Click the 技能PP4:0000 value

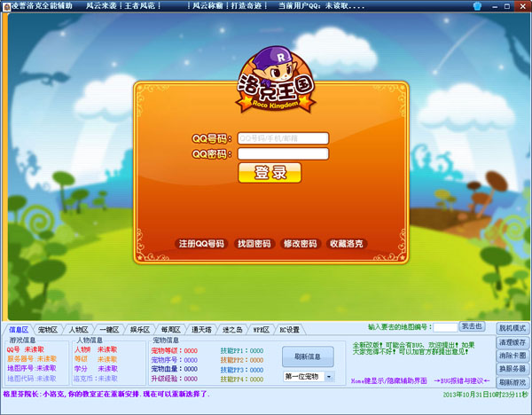(x=242, y=380)
